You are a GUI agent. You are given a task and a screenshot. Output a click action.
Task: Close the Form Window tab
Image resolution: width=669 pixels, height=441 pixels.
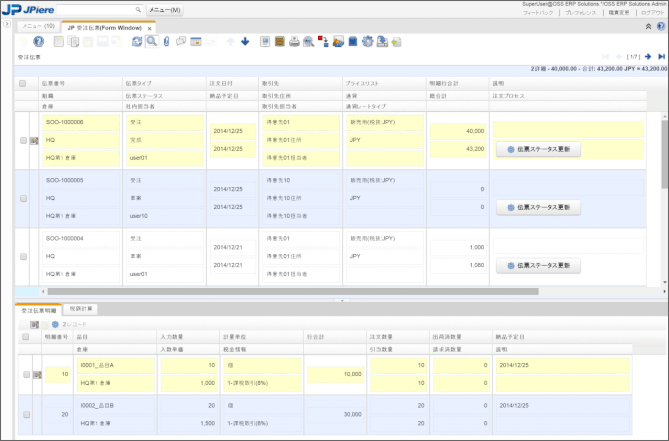tap(149, 29)
